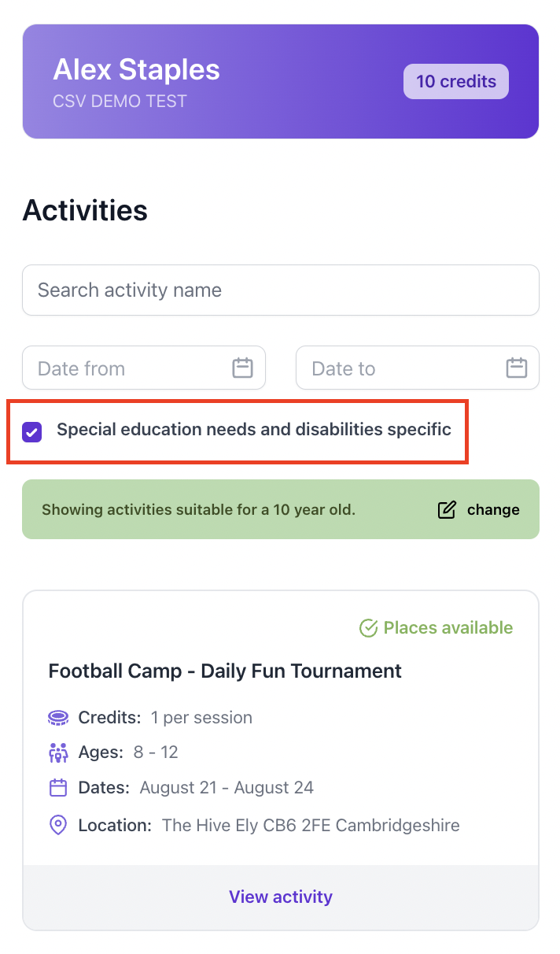560x954 pixels.
Task: Open View activity for Football Camp
Action: pyautogui.click(x=281, y=897)
